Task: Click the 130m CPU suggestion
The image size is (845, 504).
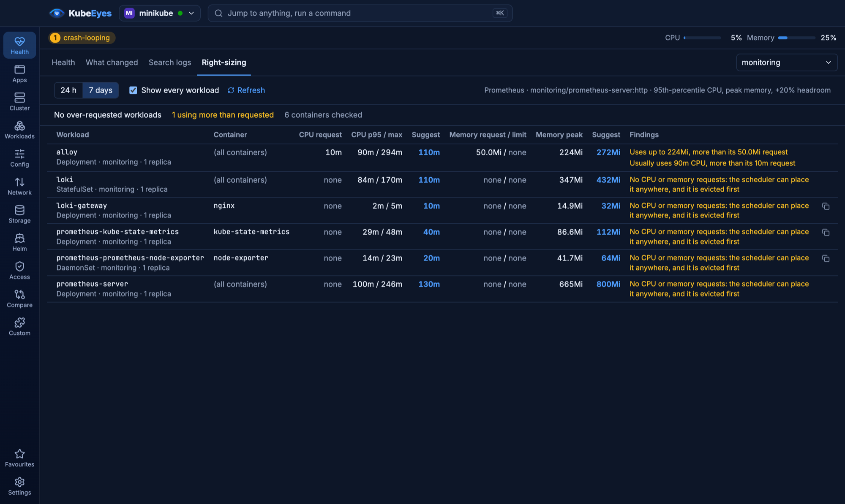Action: point(429,284)
